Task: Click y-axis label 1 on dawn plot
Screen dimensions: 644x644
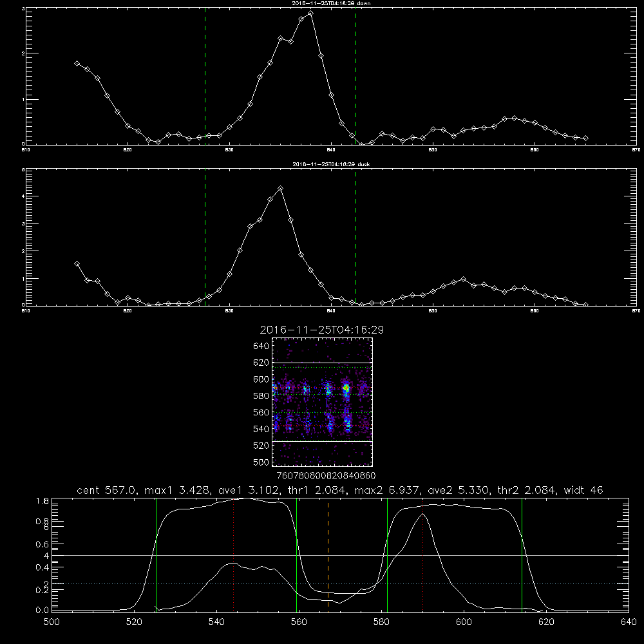Action: tap(23, 99)
